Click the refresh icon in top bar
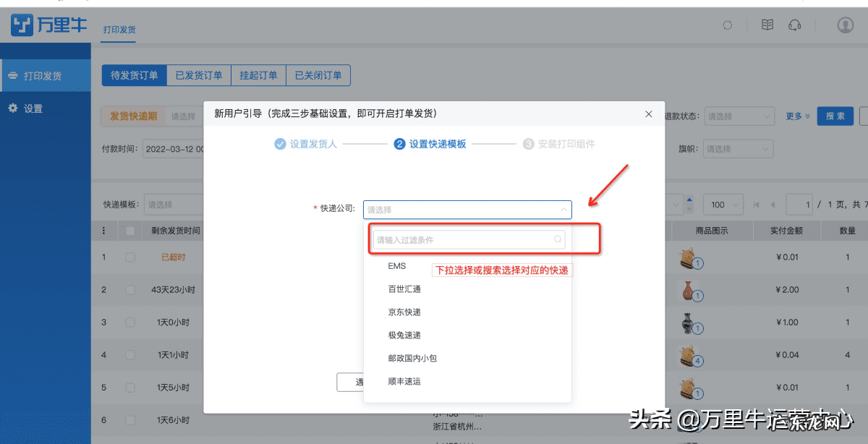This screenshot has height=444, width=868. click(727, 24)
